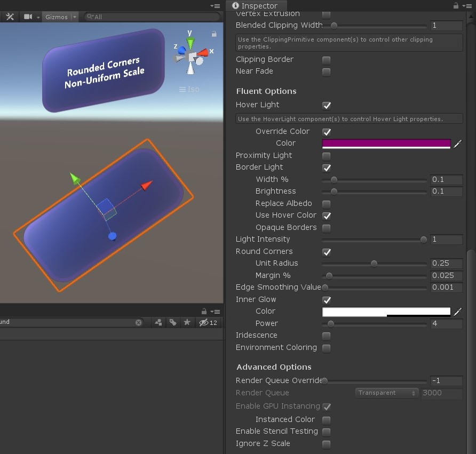Image resolution: width=476 pixels, height=454 pixels.
Task: Toggle hidden packages eye icon showing 12
Action: 208,323
